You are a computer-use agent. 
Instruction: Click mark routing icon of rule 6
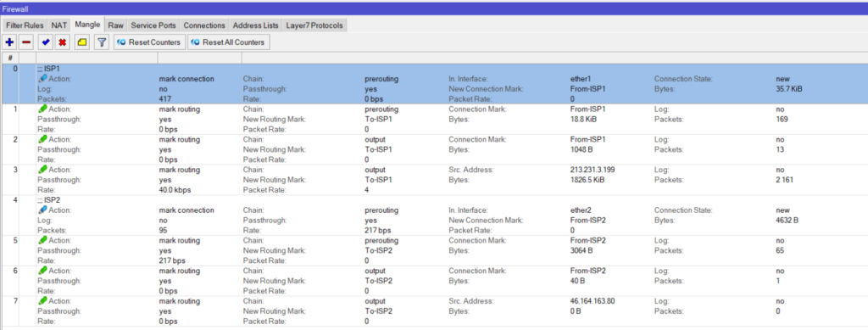(x=42, y=271)
